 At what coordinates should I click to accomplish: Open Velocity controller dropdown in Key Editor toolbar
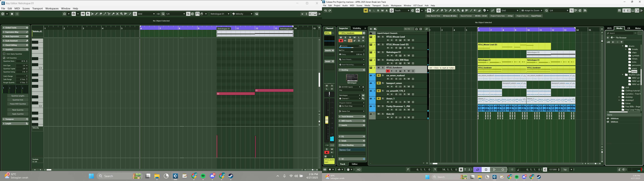[x=243, y=14]
